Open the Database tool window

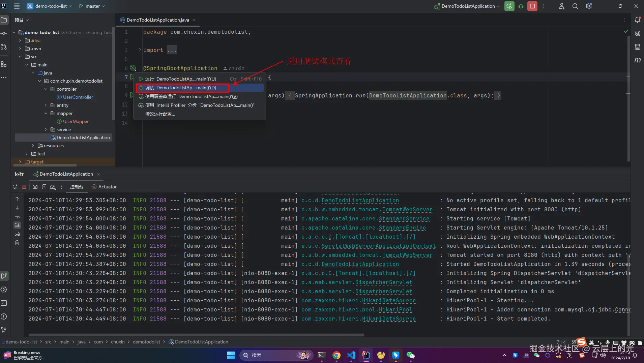coord(638,47)
